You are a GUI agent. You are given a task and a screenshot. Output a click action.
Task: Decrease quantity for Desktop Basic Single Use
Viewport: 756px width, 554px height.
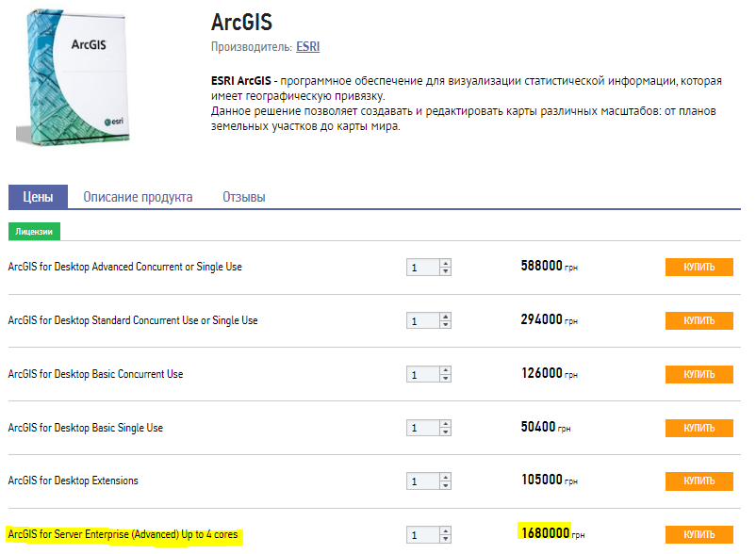446,432
